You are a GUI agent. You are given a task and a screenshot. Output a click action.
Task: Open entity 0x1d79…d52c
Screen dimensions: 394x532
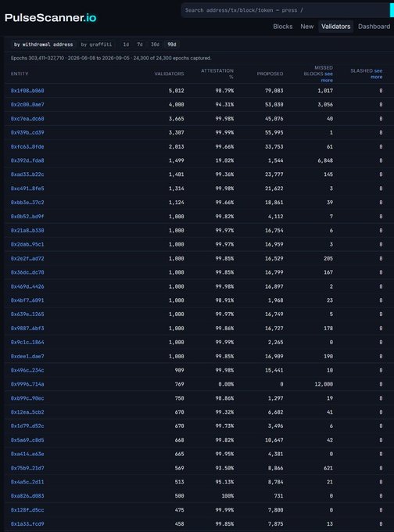(27, 426)
